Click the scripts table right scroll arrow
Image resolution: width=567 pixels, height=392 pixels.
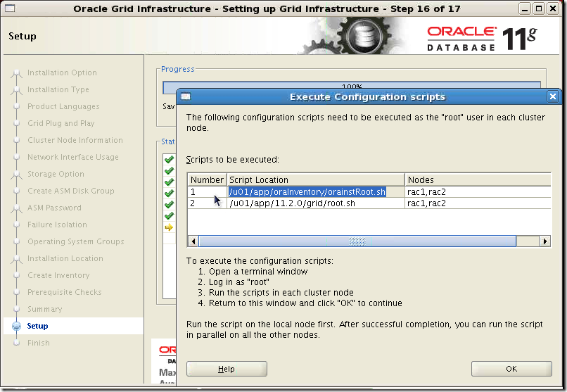545,241
